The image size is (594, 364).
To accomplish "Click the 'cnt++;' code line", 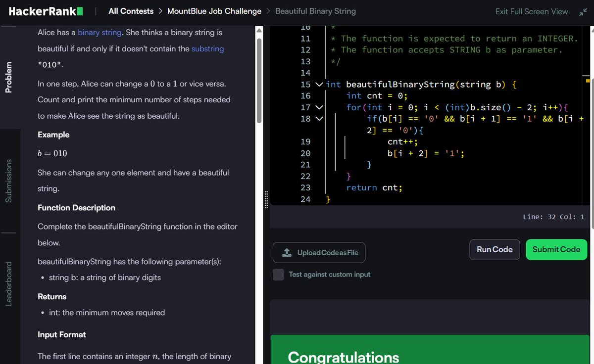I will pyautogui.click(x=402, y=142).
